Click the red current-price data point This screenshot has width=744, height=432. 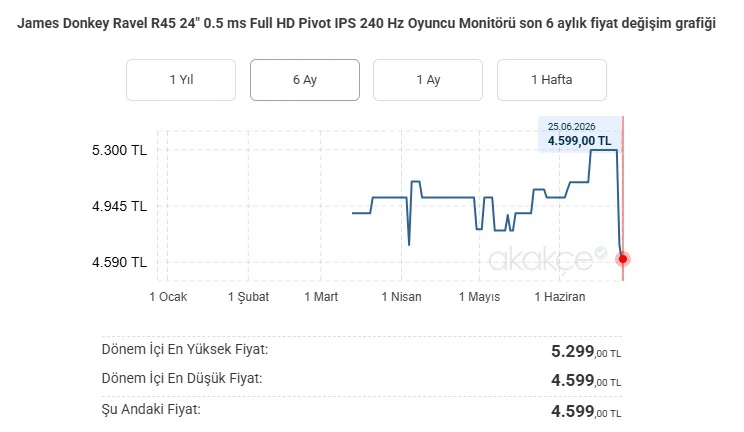tap(623, 259)
